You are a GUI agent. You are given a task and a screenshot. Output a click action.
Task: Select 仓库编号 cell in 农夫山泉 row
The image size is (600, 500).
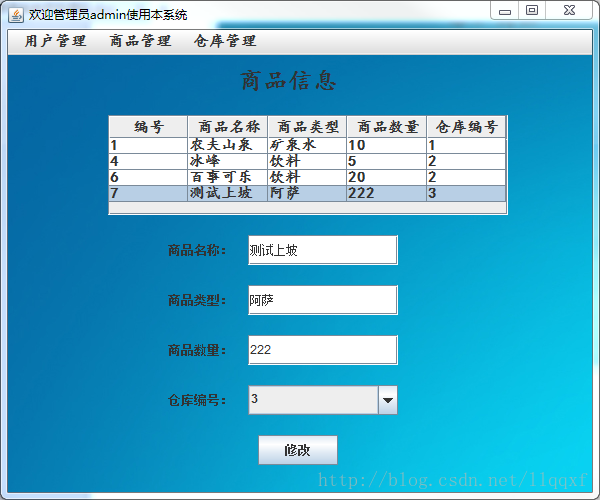466,145
